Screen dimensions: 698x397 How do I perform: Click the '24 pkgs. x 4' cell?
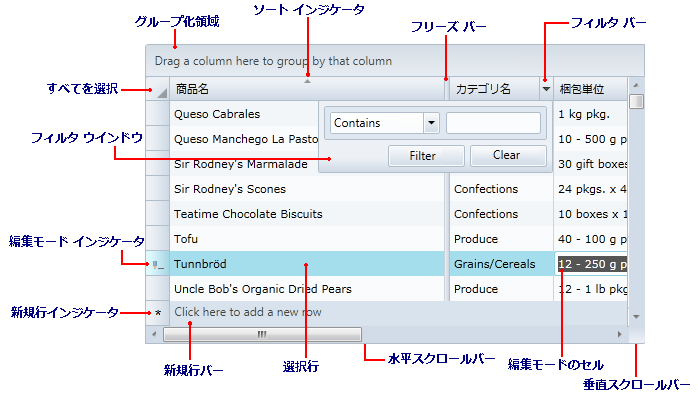(591, 189)
